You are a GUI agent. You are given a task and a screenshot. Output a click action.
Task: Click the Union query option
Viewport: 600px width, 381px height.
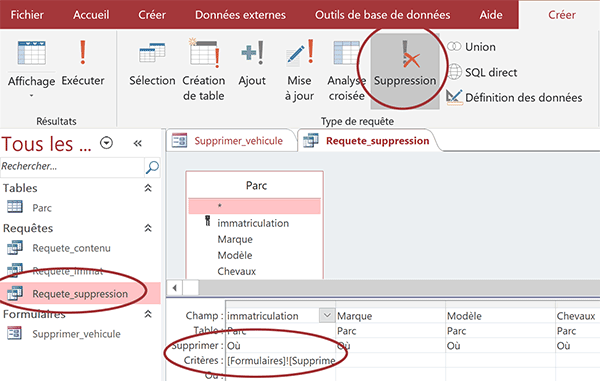[471, 47]
